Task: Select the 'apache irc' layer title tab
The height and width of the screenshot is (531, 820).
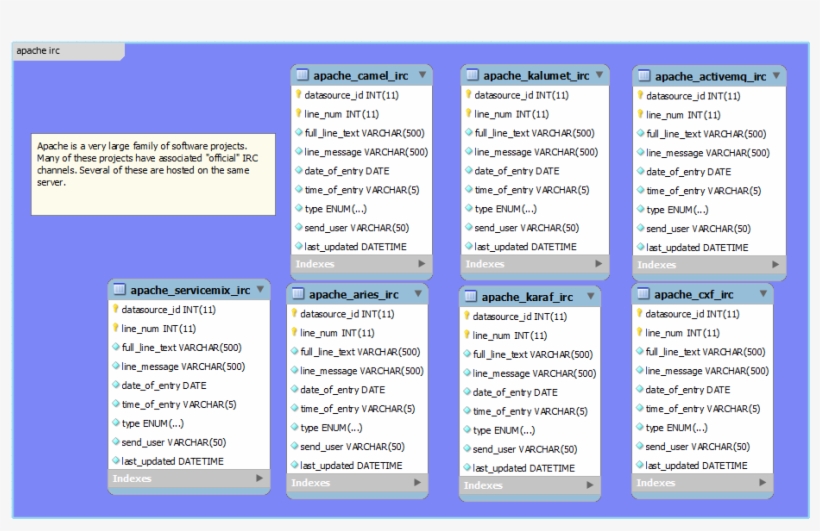Action: [68, 51]
